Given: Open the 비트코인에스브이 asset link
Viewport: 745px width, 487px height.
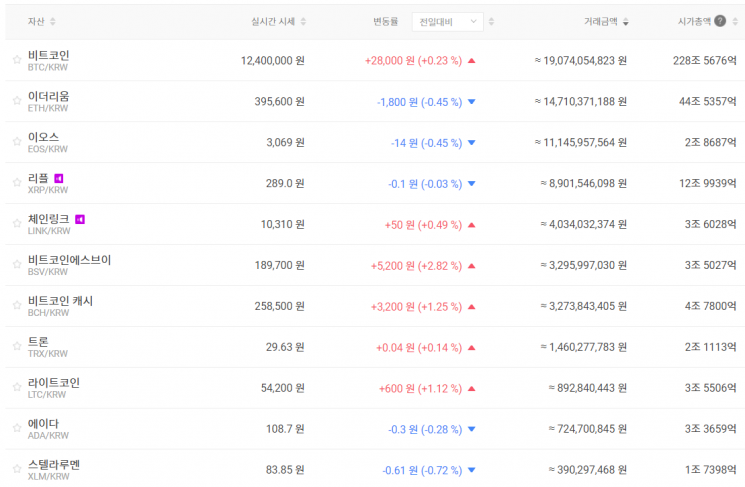Looking at the screenshot, I should tap(69, 260).
